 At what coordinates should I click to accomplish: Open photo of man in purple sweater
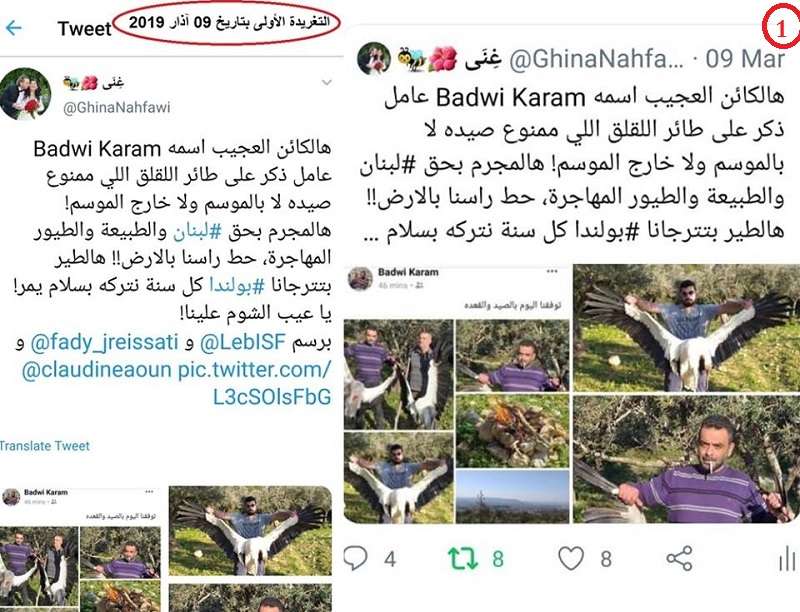pyautogui.click(x=686, y=460)
